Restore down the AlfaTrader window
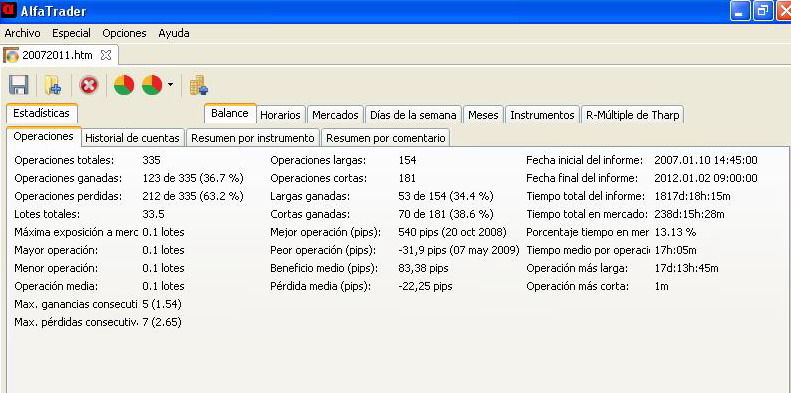The height and width of the screenshot is (393, 791). [x=763, y=11]
